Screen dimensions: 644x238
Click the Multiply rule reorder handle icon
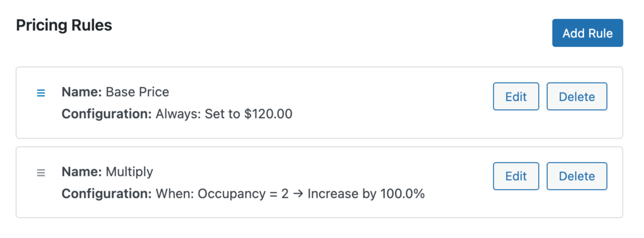click(41, 173)
